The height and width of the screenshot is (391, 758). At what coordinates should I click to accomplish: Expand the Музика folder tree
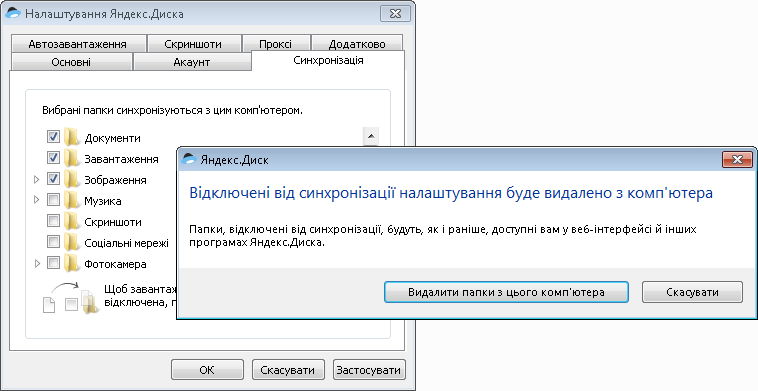coord(37,200)
